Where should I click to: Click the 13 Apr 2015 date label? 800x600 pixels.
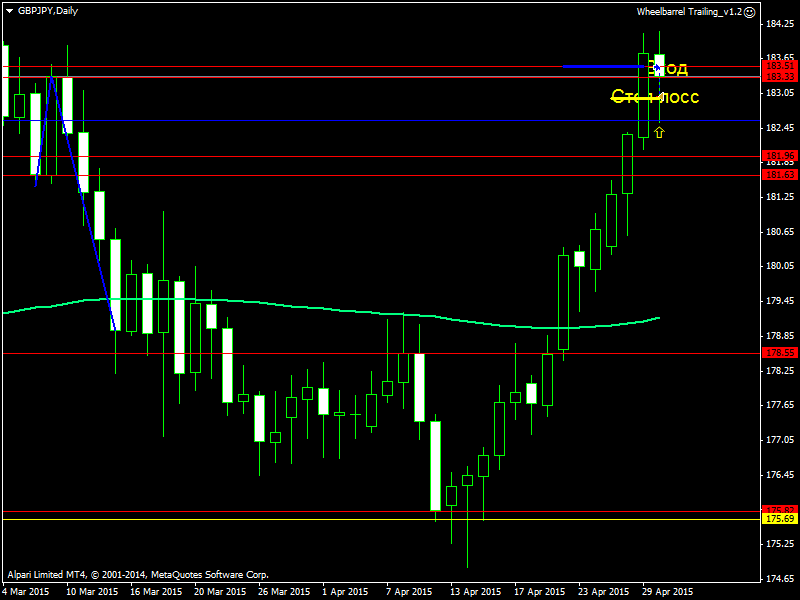[476, 592]
